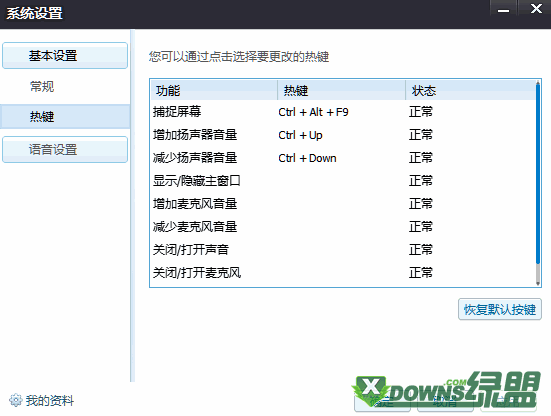Click the 恢复默认按键 button
This screenshot has width=551, height=416.
(500, 310)
